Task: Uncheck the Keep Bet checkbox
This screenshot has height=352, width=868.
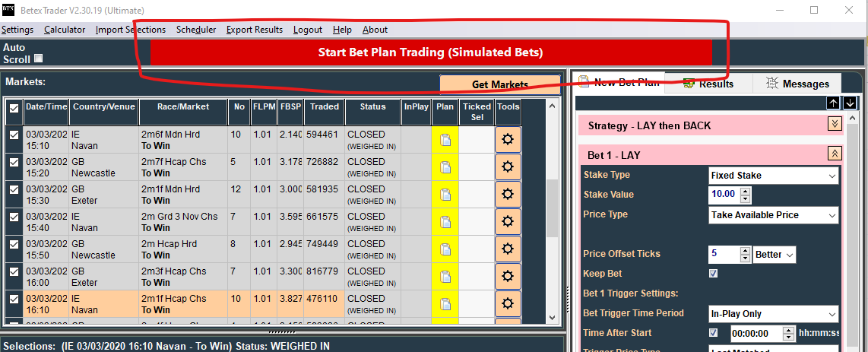Action: point(713,274)
